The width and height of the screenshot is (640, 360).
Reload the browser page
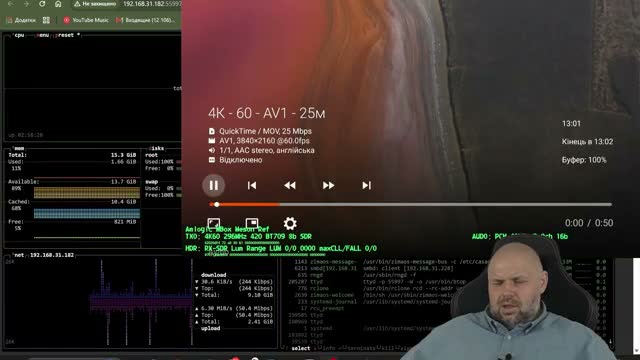[42, 4]
